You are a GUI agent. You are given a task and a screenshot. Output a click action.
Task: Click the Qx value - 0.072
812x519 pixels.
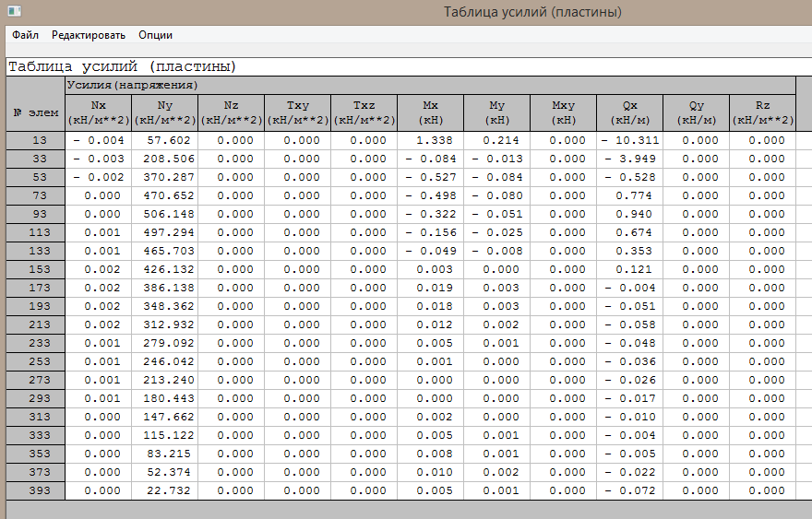point(629,490)
